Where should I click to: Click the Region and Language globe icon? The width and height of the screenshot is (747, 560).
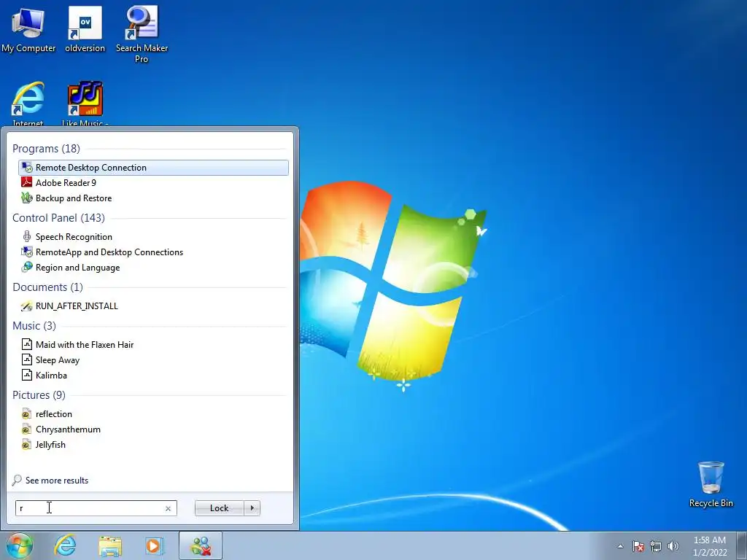pos(27,267)
